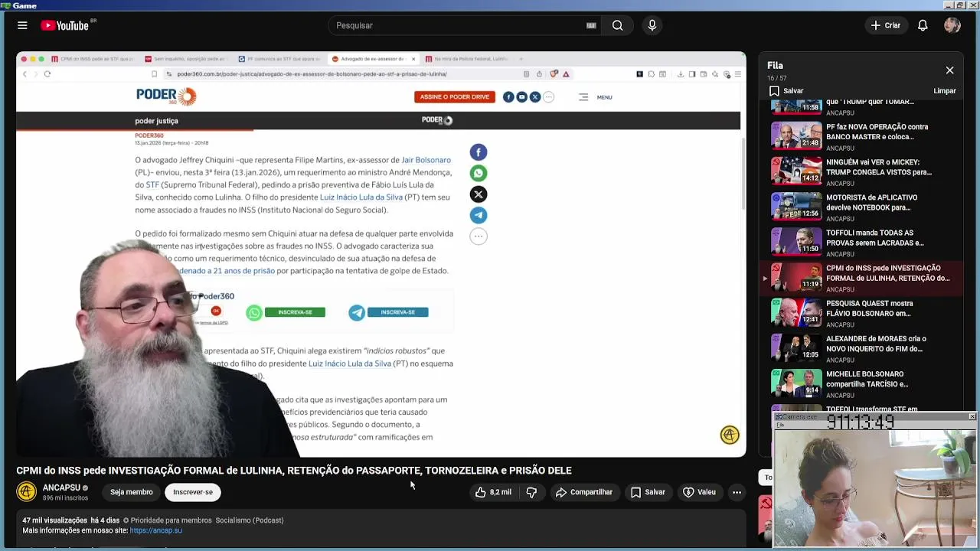The height and width of the screenshot is (551, 980).
Task: Click the WhatsApp INSCREVA-SE button
Action: click(x=295, y=312)
